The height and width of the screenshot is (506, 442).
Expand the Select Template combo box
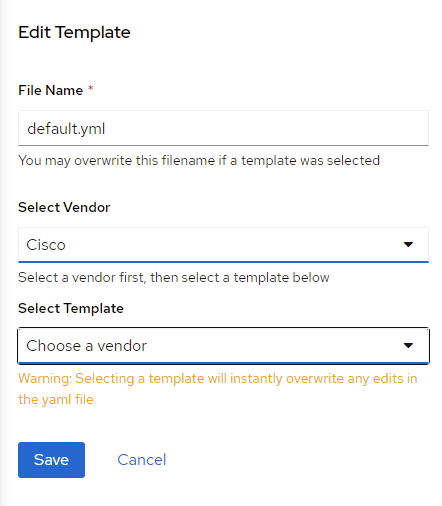pos(223,346)
